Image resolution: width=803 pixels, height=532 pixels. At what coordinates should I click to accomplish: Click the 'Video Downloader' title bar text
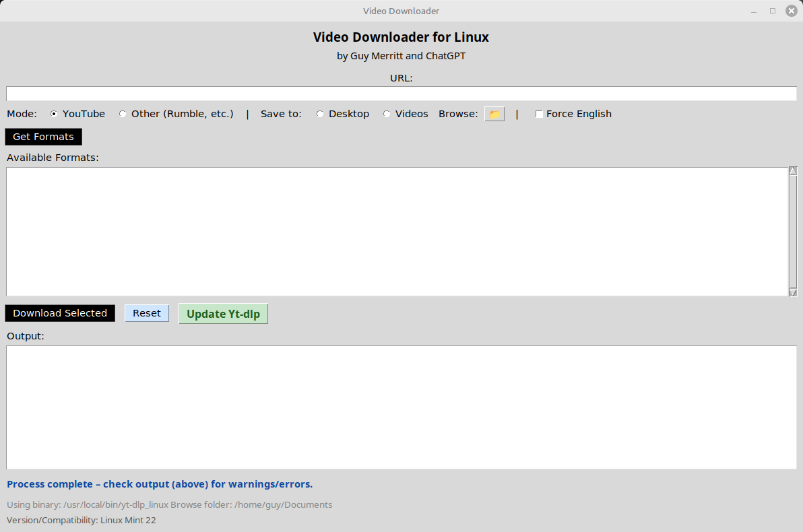(401, 11)
